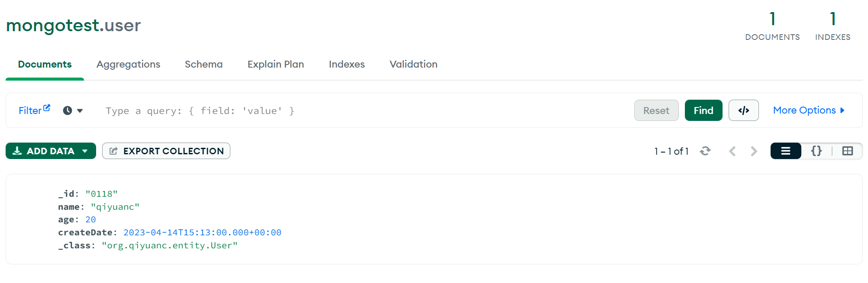Click the export icon in Export Collection

pyautogui.click(x=113, y=151)
